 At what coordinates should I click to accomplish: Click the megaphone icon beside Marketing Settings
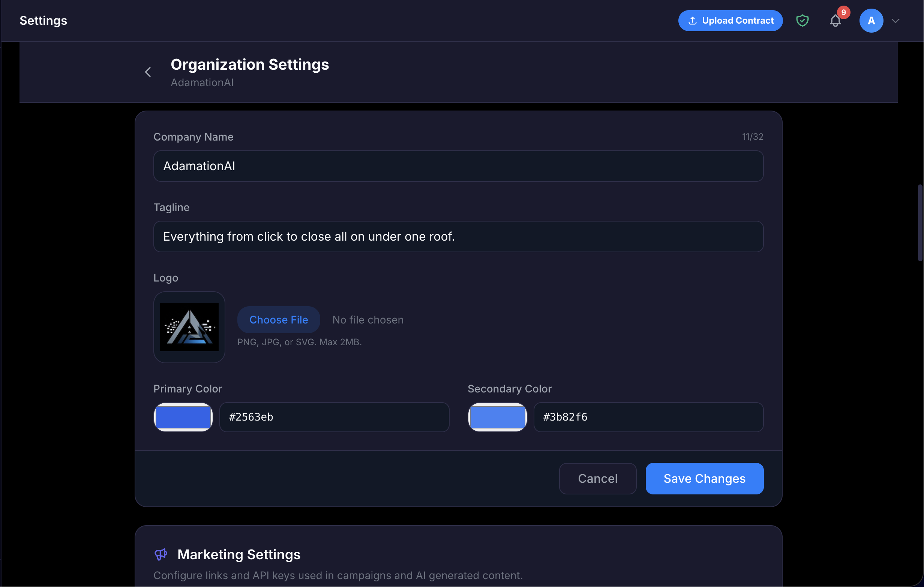[161, 554]
